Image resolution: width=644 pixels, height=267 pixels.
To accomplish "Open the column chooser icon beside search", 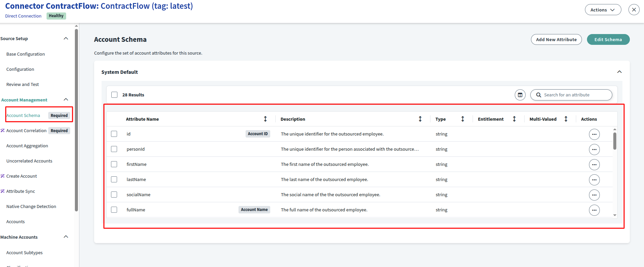I will [520, 95].
